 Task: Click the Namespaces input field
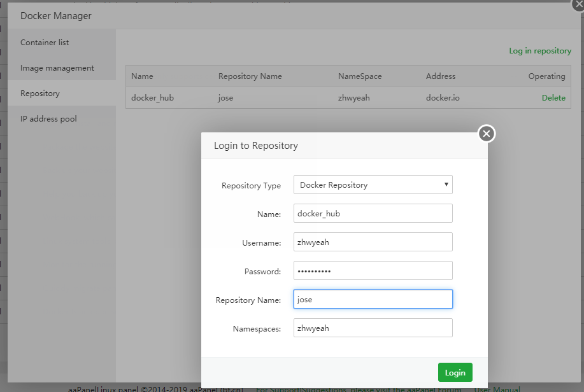click(373, 327)
